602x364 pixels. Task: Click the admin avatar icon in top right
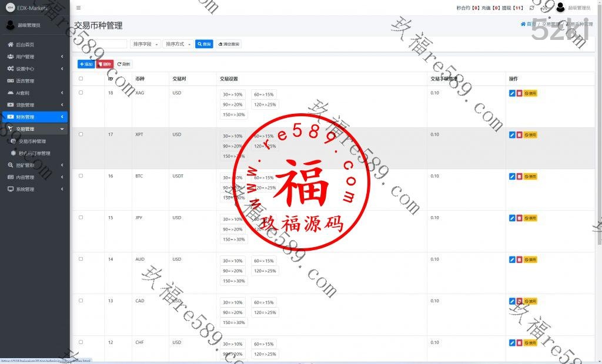point(560,8)
